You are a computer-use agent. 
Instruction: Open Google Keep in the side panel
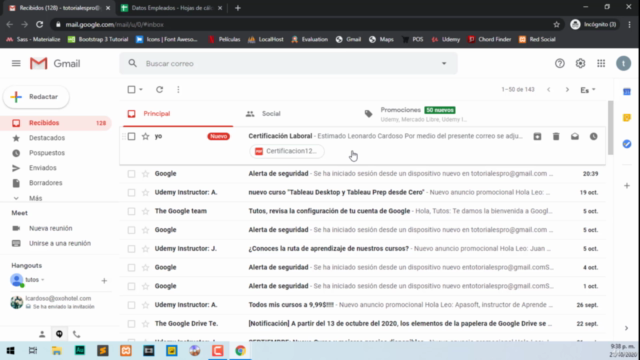(x=627, y=118)
